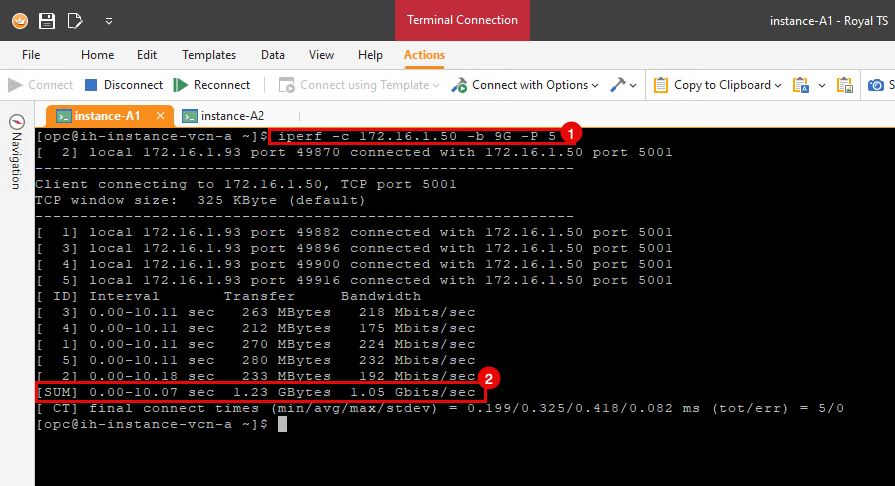Click the terminal command prompt cursor
This screenshot has height=486, width=895.
tap(283, 424)
